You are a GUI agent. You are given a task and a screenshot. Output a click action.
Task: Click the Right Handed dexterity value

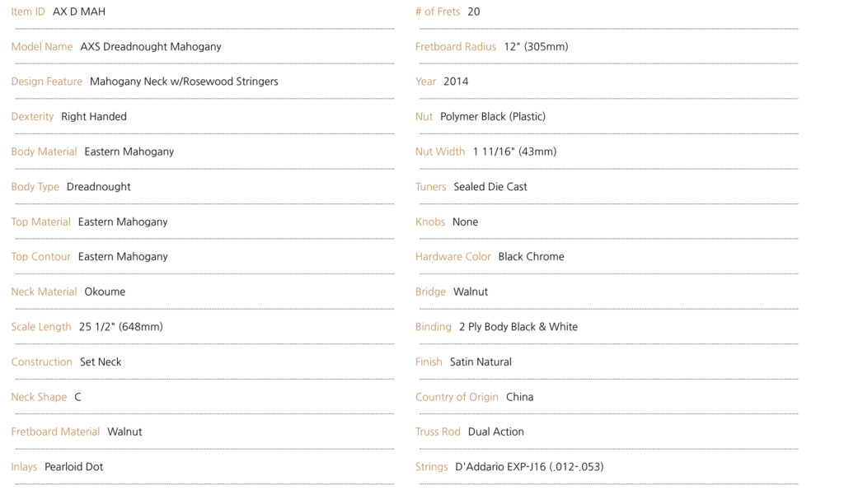94,117
